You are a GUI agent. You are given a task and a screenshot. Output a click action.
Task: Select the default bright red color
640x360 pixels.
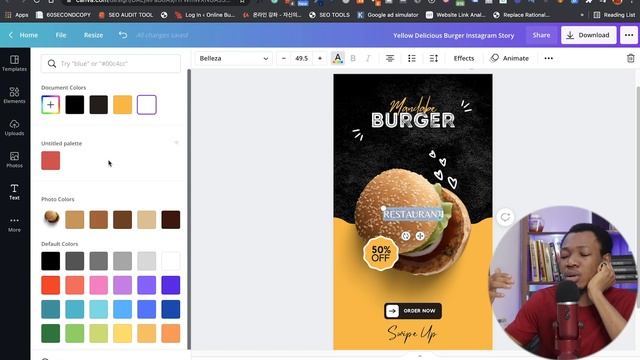(51, 285)
